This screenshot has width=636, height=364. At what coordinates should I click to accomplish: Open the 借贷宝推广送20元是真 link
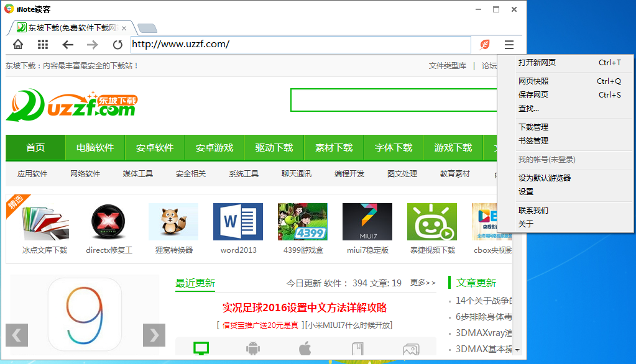tap(260, 325)
